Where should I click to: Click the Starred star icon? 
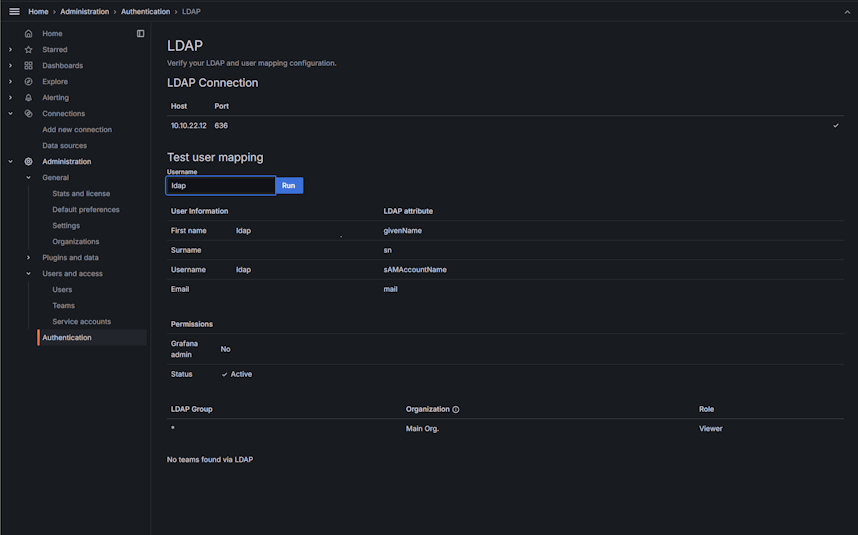[29, 50]
